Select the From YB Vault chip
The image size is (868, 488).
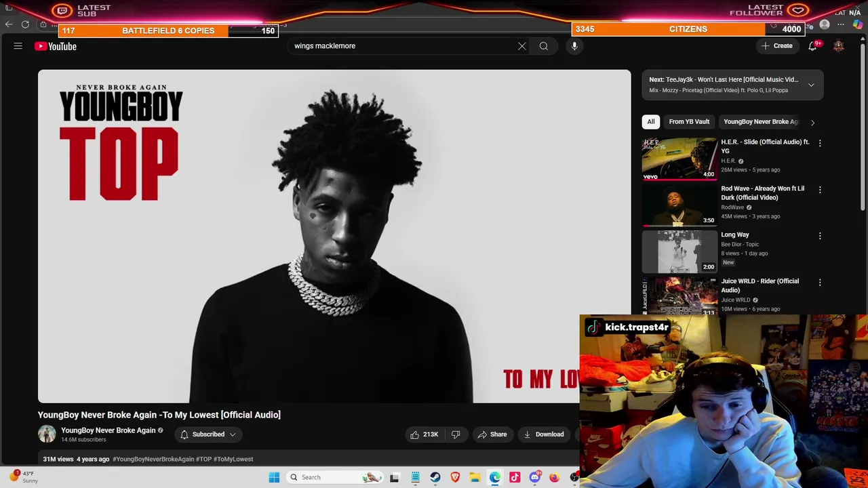point(689,122)
